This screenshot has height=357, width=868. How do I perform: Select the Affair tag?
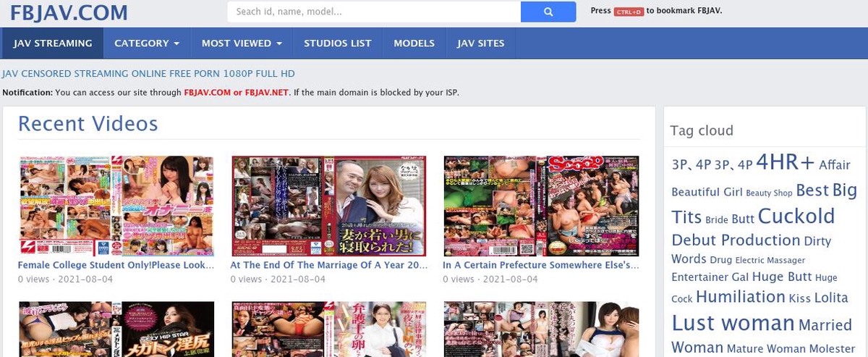(834, 165)
